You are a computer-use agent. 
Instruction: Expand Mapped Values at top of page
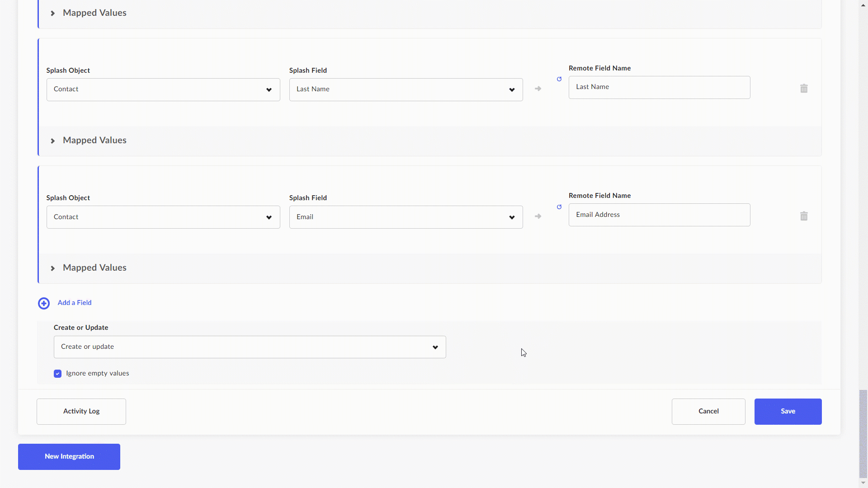(x=88, y=13)
